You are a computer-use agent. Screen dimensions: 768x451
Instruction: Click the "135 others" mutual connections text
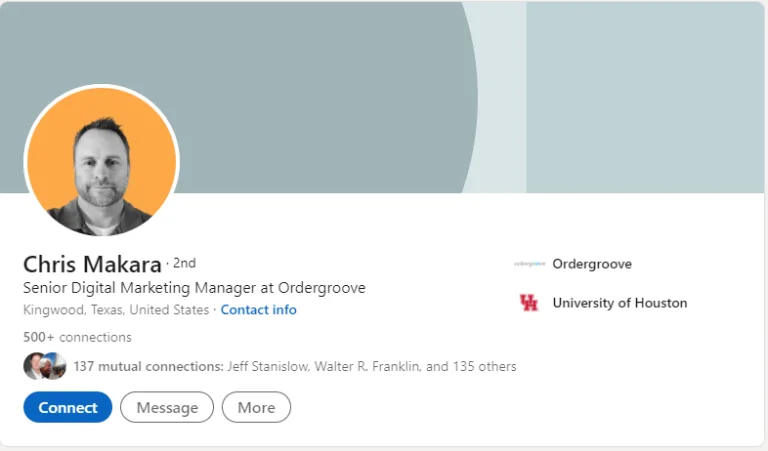click(484, 366)
